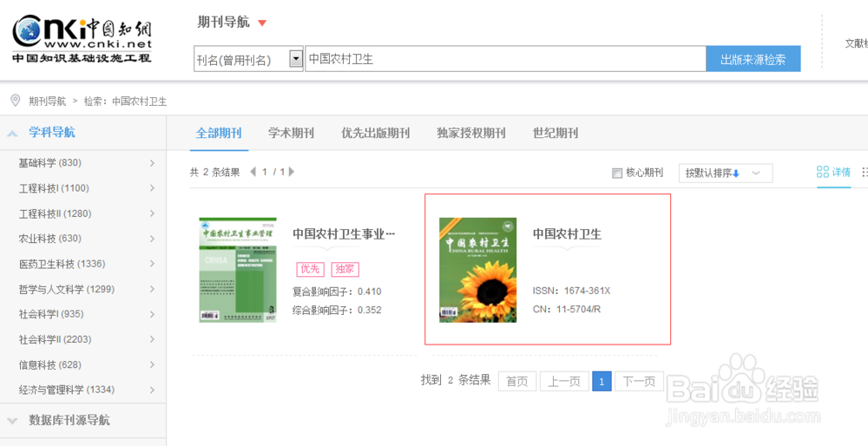This screenshot has width=868, height=446.
Task: Open the 中国农村卫生事业… journal title
Action: (x=344, y=234)
